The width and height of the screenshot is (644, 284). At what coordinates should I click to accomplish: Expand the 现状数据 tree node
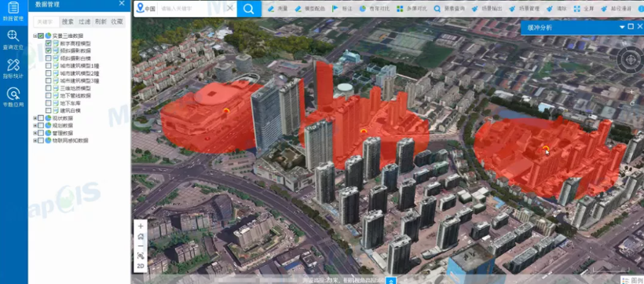click(x=35, y=118)
